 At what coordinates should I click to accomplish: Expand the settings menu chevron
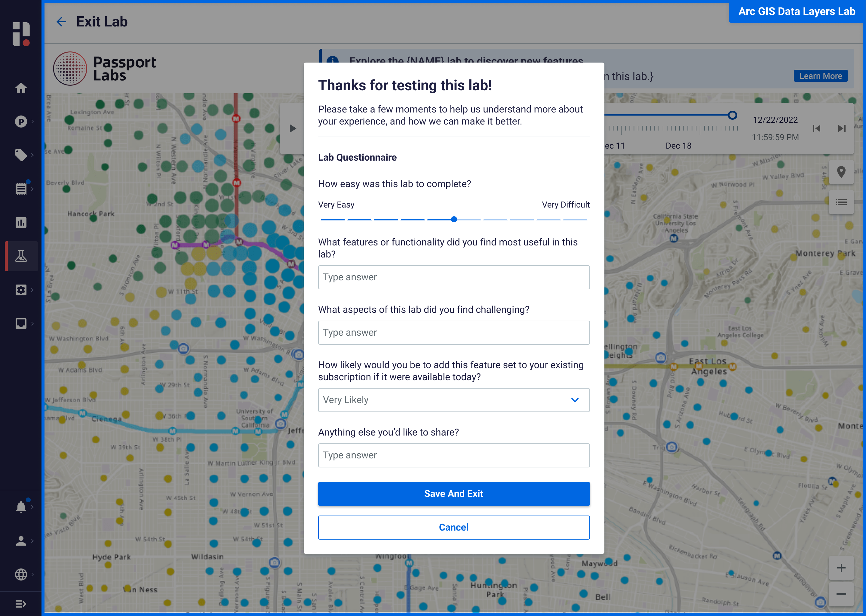click(32, 290)
